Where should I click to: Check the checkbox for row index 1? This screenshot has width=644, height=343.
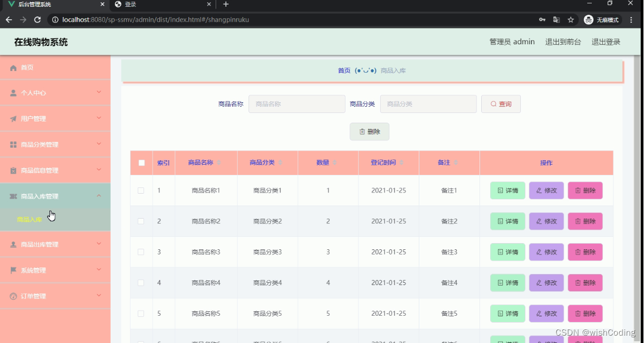pyautogui.click(x=141, y=190)
